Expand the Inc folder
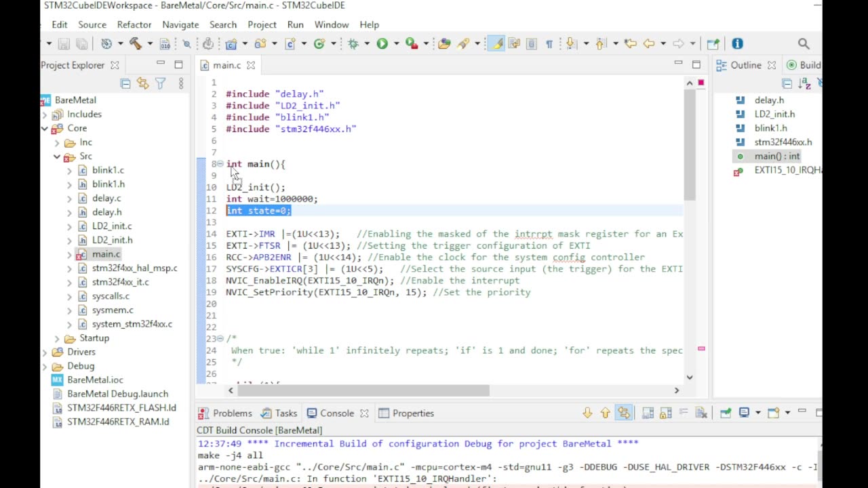The image size is (868, 488). 57,142
